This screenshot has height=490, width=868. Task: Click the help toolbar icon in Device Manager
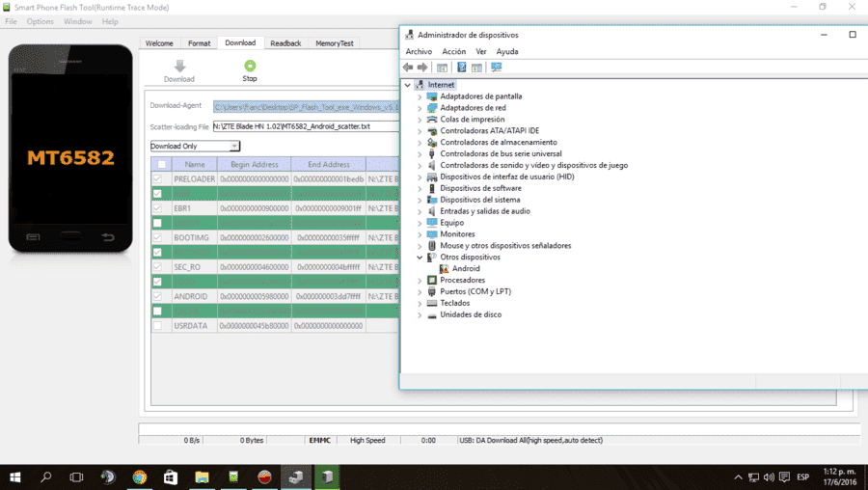pyautogui.click(x=462, y=67)
